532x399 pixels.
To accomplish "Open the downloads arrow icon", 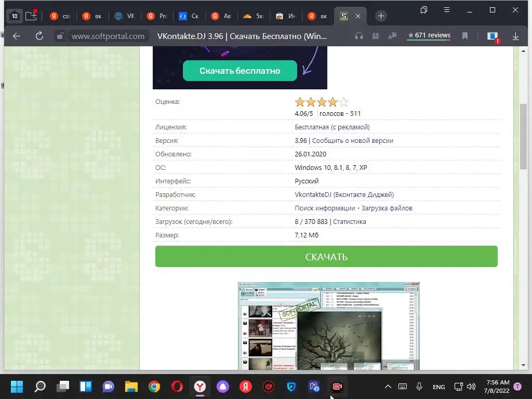I will 515,36.
